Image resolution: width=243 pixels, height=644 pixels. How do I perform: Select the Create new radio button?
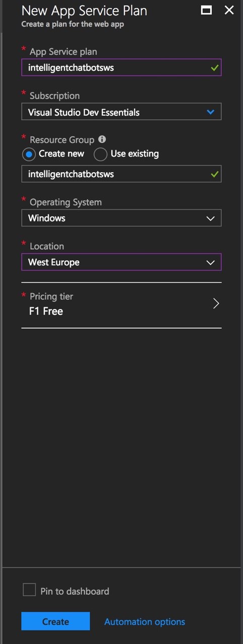tap(29, 154)
